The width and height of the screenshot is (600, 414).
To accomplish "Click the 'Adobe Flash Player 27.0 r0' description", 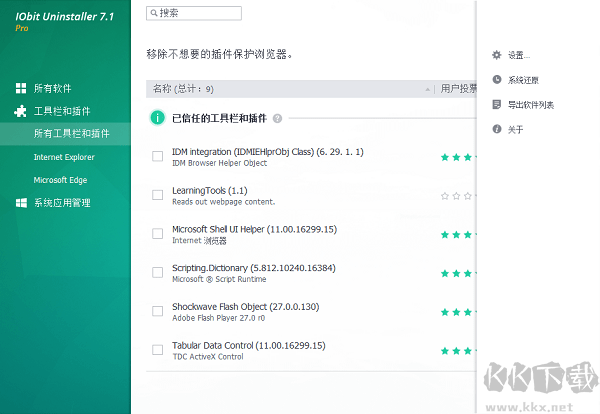I will [x=218, y=318].
